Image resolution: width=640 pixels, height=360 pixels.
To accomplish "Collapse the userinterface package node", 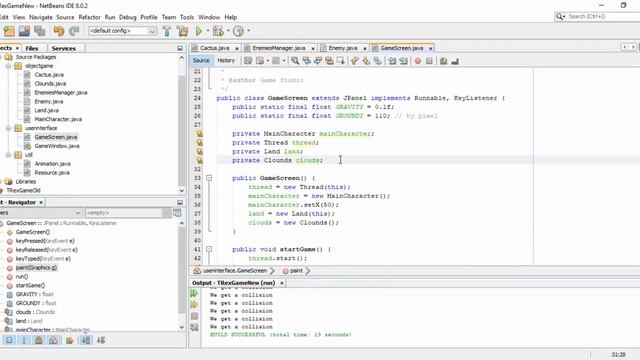I will coord(8,128).
